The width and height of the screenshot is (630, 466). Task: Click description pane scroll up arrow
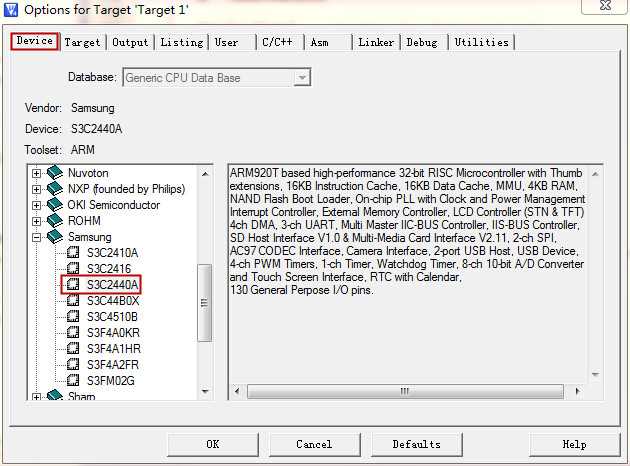pos(595,174)
